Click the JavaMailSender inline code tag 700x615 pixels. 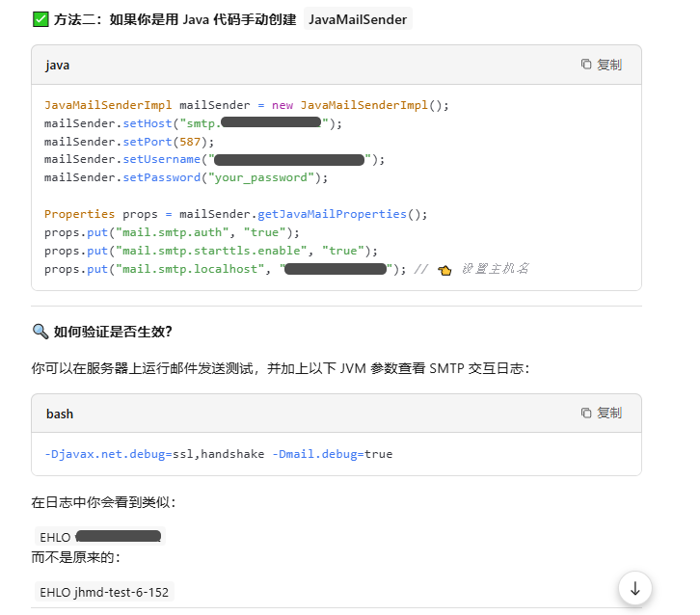(x=358, y=19)
